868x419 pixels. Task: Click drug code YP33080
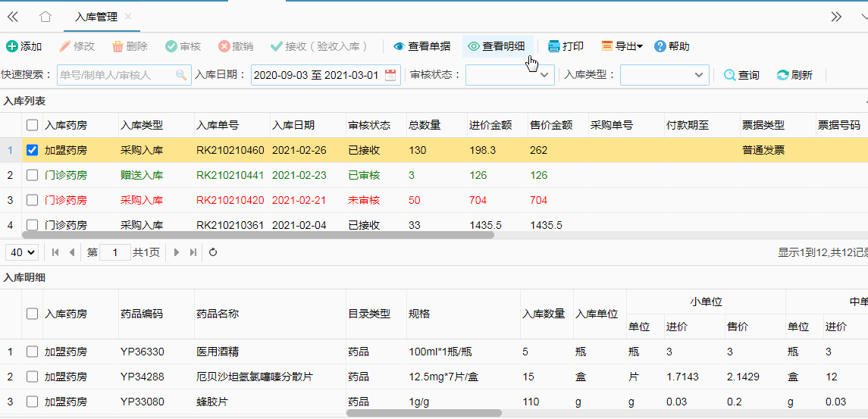pos(143,402)
